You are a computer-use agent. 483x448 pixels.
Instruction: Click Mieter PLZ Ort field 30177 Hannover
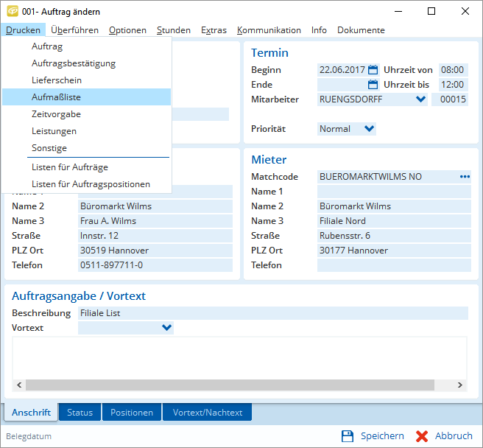click(x=394, y=251)
